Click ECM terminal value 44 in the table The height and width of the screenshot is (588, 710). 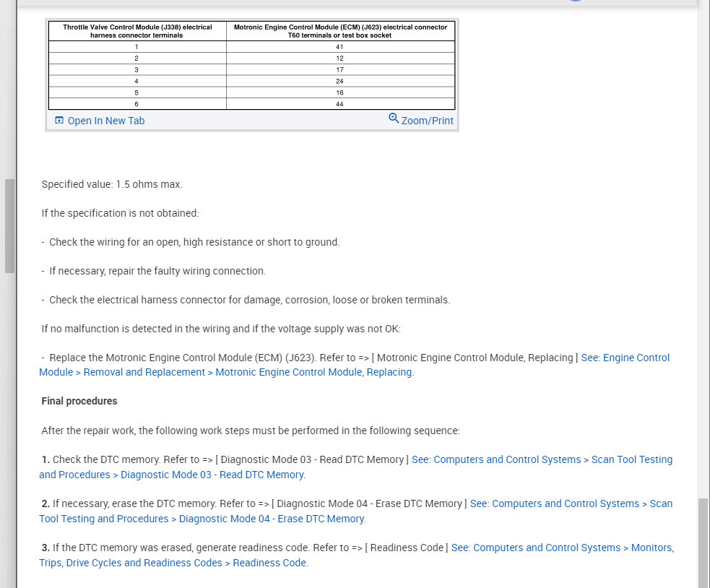pyautogui.click(x=339, y=104)
